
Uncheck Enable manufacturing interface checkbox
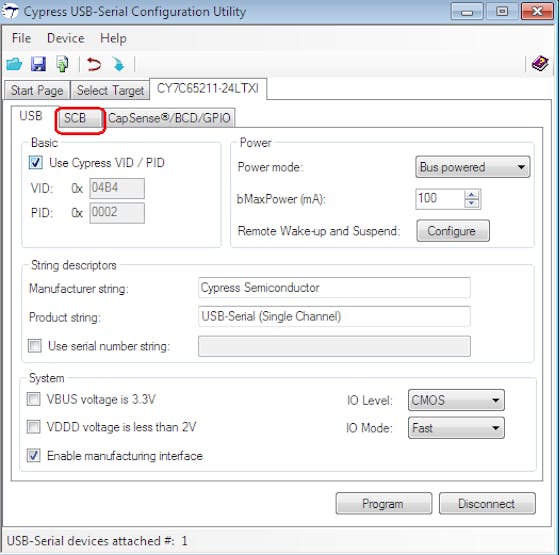pos(34,456)
